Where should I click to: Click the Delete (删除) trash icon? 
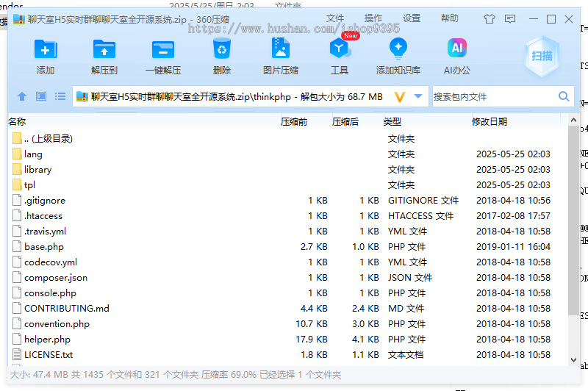222,49
